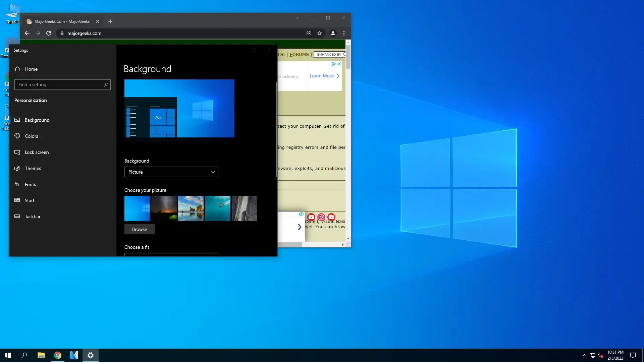
Task: Share this page via the share icon
Action: coord(309,33)
